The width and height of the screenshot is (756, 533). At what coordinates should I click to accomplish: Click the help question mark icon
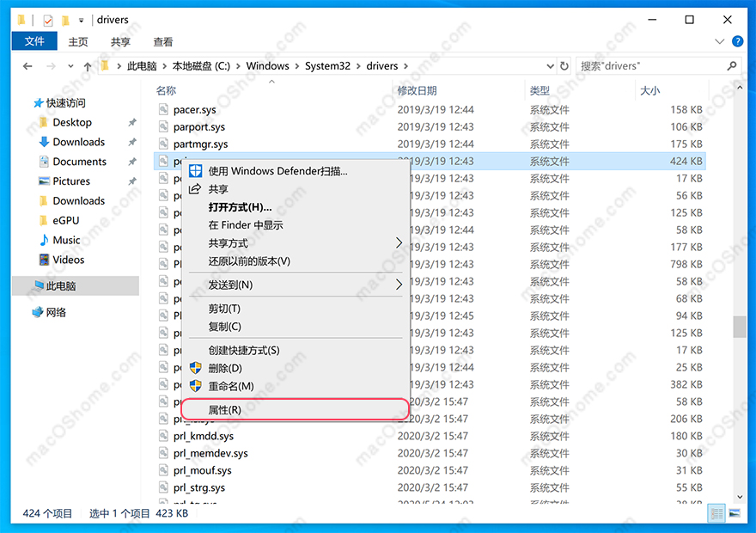coord(738,41)
